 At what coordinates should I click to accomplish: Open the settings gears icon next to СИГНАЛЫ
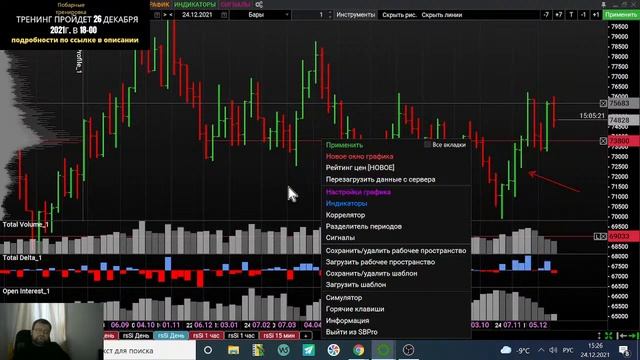point(259,4)
